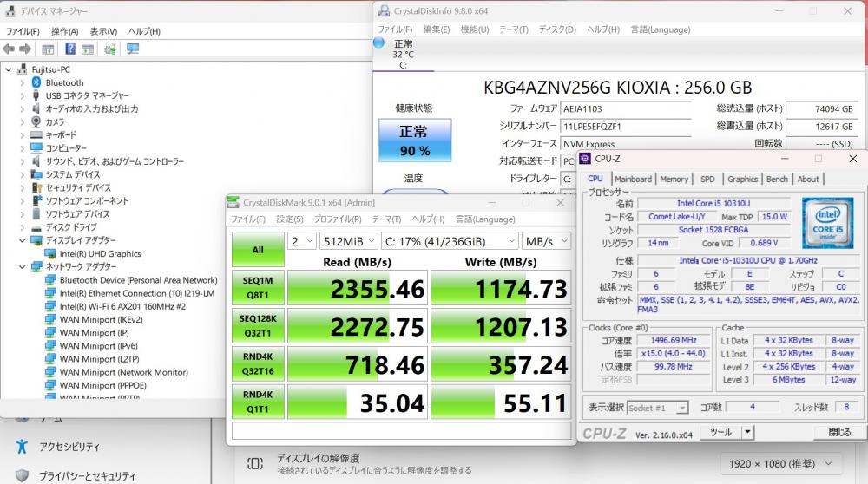Open 操作(A) menu in Device Manager

coord(65,31)
